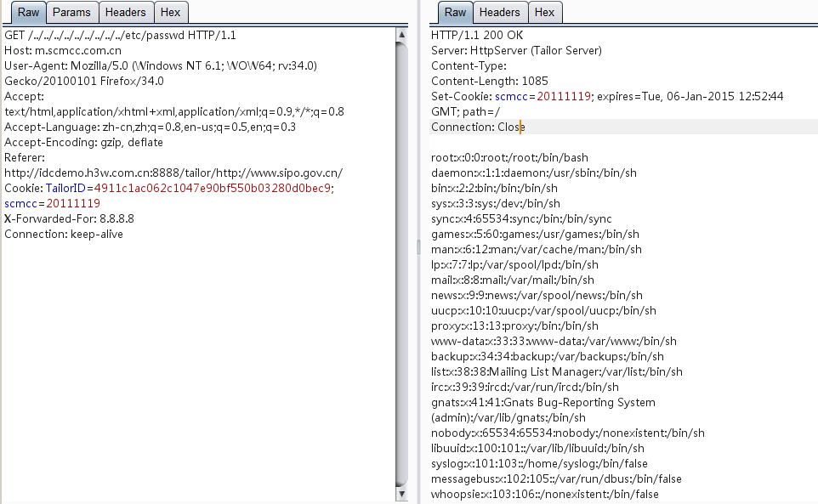Click the Host: m.scmcc.com.cn header
The height and width of the screenshot is (504, 818).
[63, 50]
